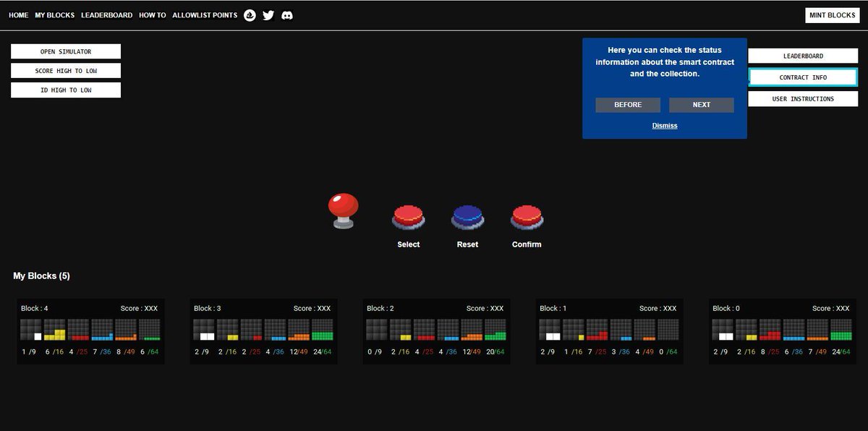Click Block 3's yellow grid tile
This screenshot has width=868, height=431.
click(x=228, y=330)
